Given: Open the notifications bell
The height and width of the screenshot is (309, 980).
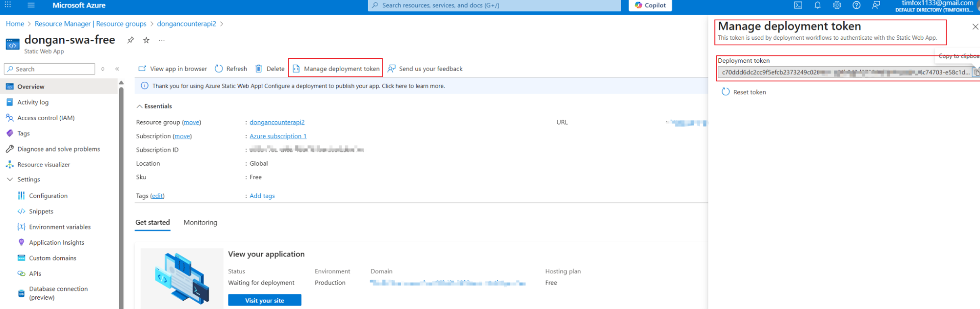Looking at the screenshot, I should click(818, 5).
